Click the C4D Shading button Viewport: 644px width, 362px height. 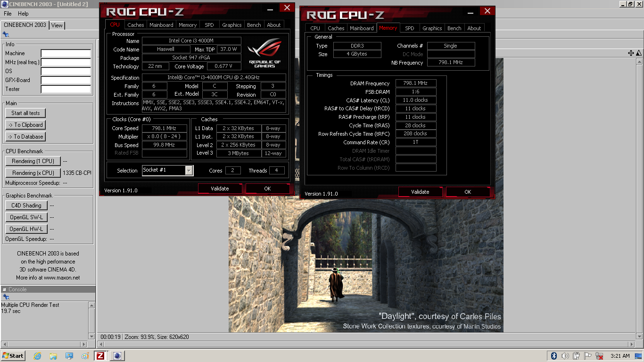pos(26,206)
